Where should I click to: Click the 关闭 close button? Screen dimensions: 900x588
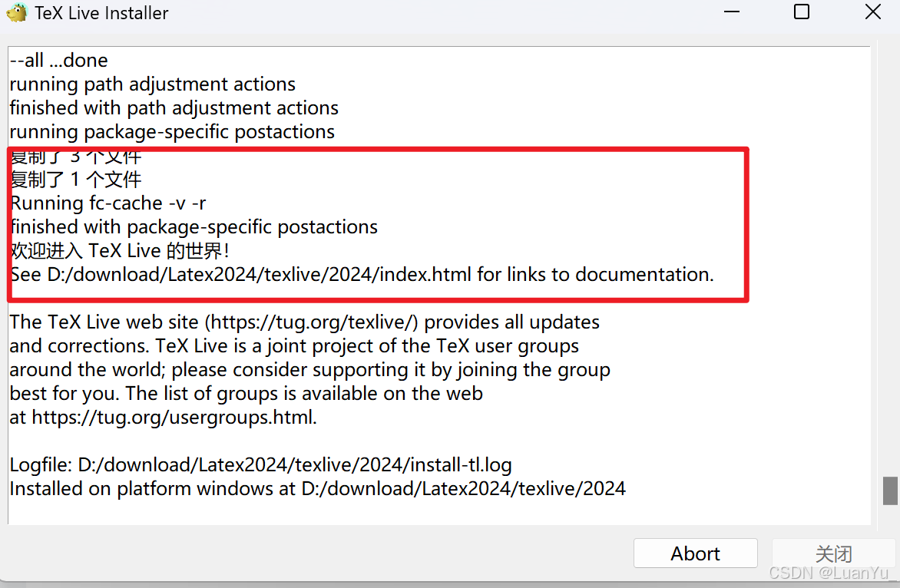coord(833,553)
